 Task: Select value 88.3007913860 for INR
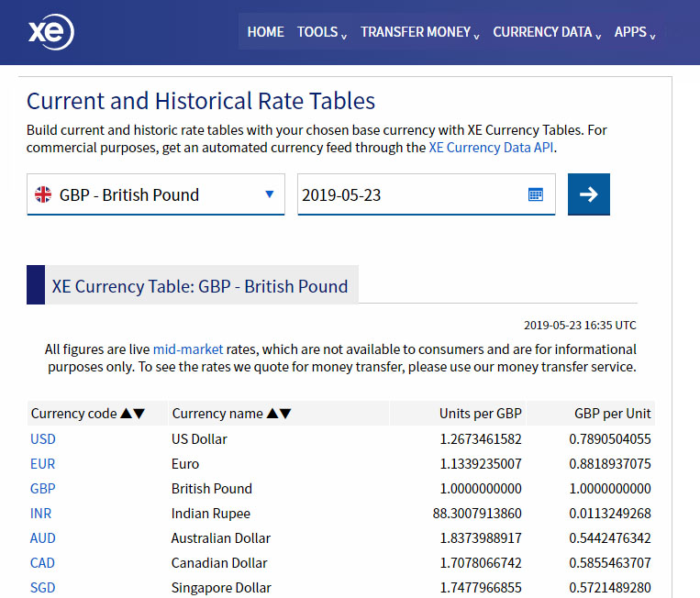tap(477, 514)
